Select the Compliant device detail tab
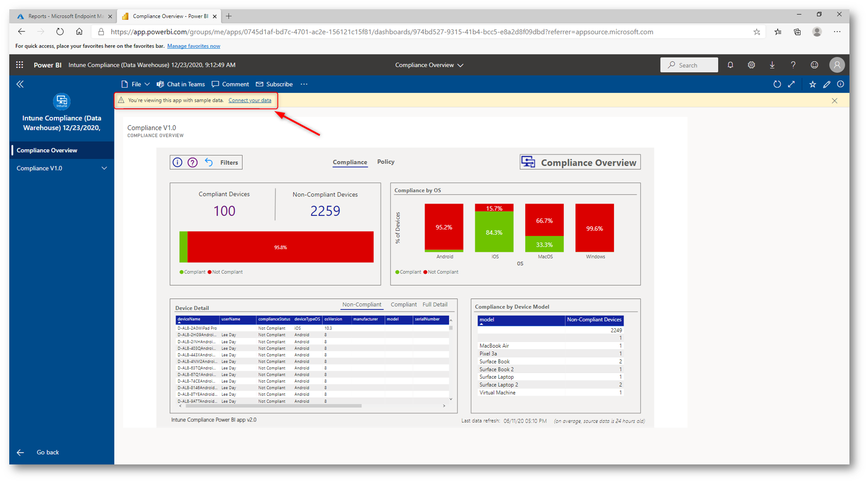868x483 pixels. (403, 304)
